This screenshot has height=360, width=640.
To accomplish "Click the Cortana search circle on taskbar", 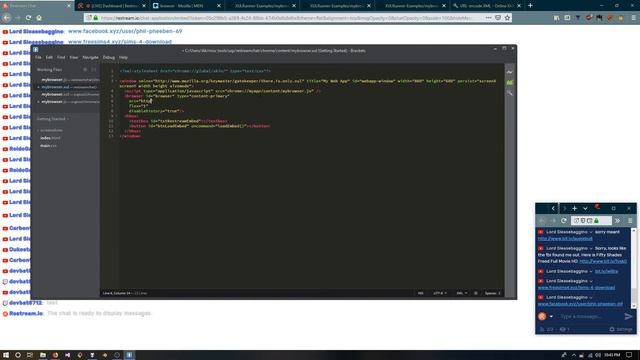I will coord(18,355).
